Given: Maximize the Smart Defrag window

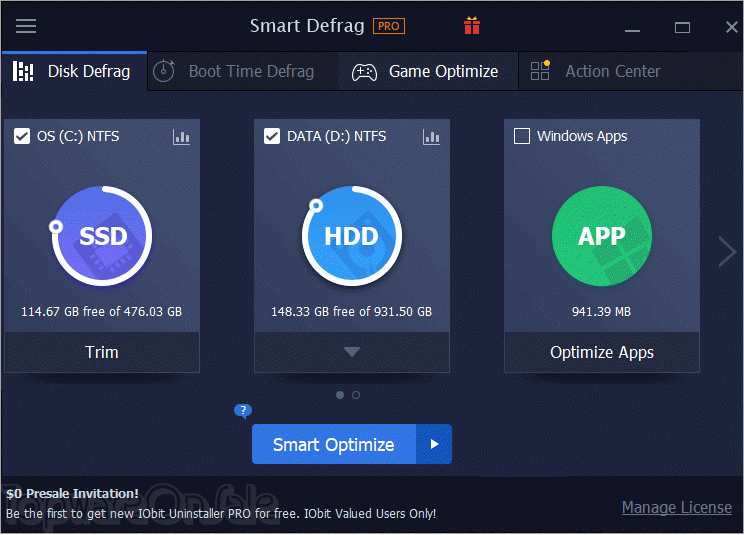Looking at the screenshot, I should pyautogui.click(x=682, y=28).
